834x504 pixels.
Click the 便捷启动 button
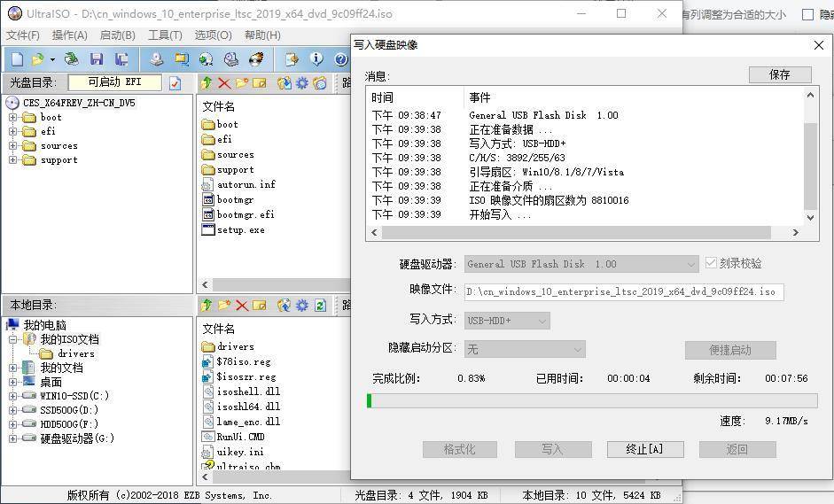[730, 350]
